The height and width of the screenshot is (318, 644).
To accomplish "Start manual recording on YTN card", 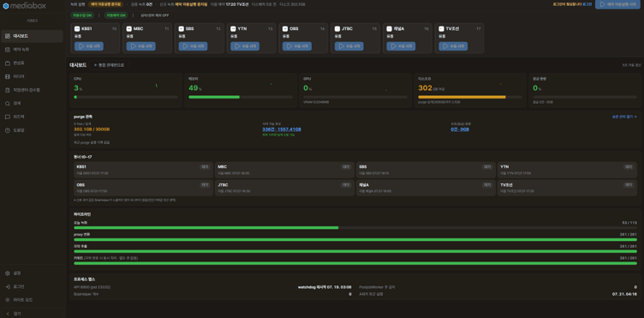I will point(245,46).
